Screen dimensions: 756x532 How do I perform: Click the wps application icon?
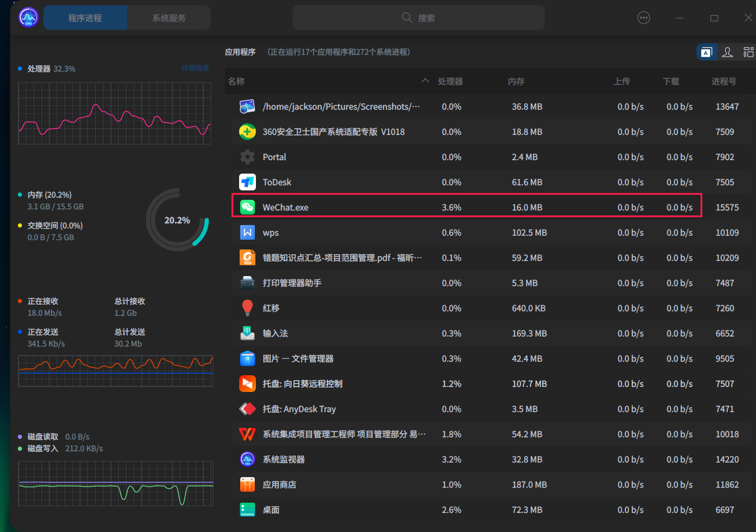pyautogui.click(x=248, y=232)
